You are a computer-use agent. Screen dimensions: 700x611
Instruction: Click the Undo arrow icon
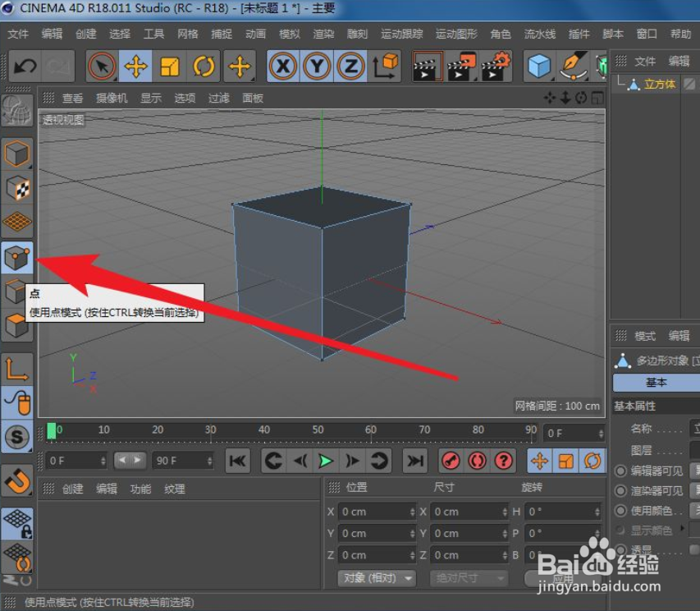(25, 67)
